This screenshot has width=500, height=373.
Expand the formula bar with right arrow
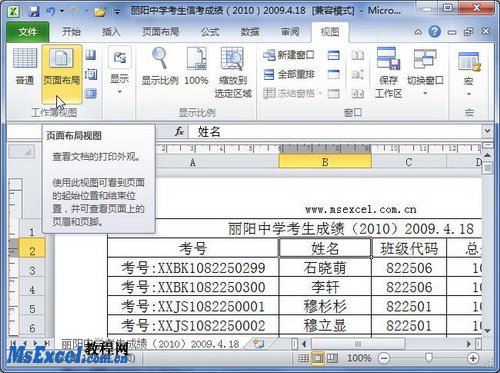click(487, 131)
